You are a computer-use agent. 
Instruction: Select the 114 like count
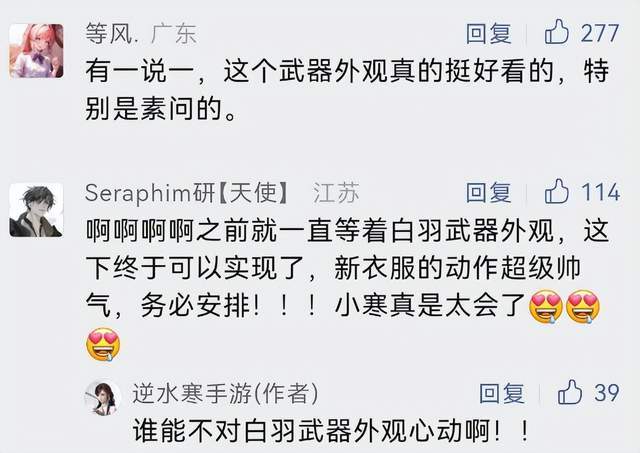coord(601,192)
